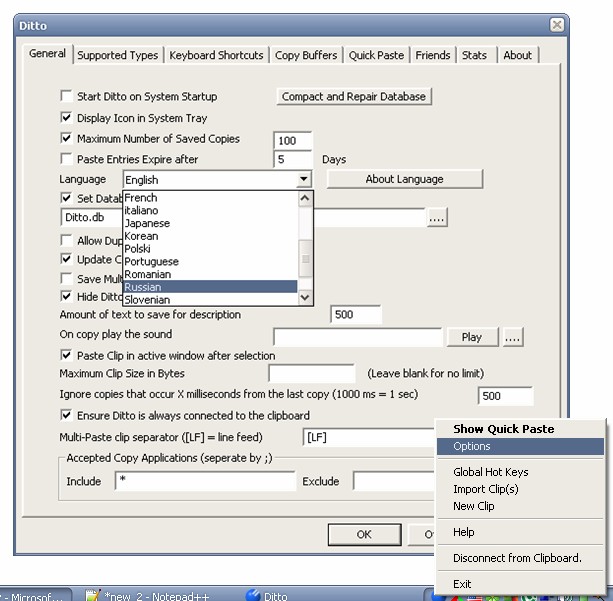Open Help from the tray menu
Viewport: 613px width, 601px height.
pyautogui.click(x=520, y=532)
